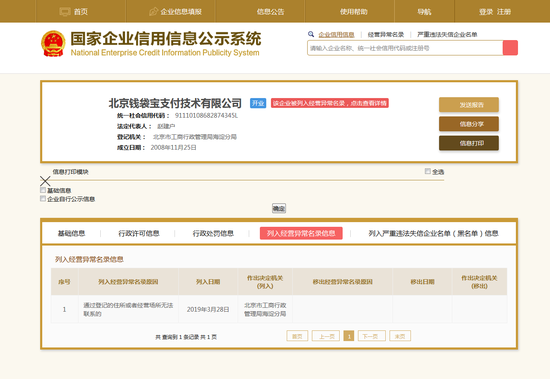This screenshot has width=550, height=379.
Task: Click the 北京市工商行政管理局海淀分局 table cell
Action: (x=265, y=310)
